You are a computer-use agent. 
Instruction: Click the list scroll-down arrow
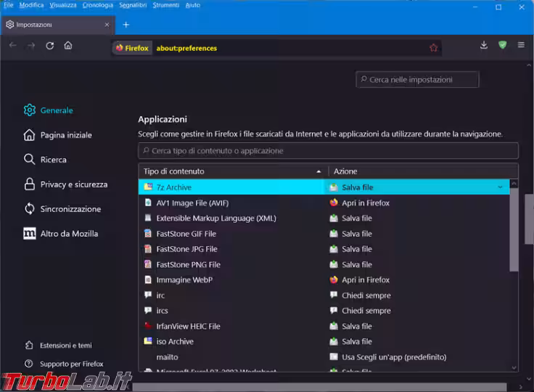click(x=514, y=367)
